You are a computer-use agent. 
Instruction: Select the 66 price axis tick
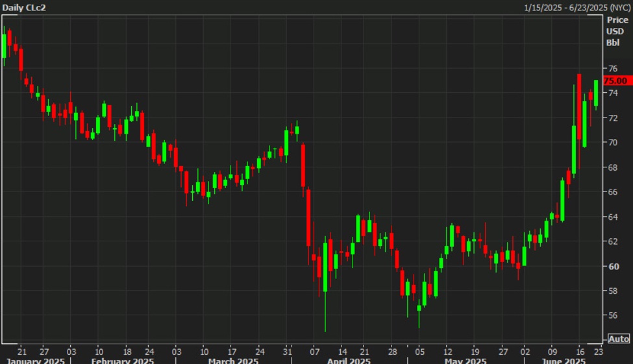tap(612, 192)
